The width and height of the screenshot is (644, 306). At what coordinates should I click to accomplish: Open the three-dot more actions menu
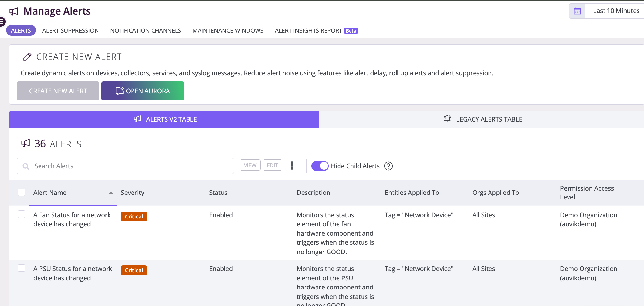[292, 166]
